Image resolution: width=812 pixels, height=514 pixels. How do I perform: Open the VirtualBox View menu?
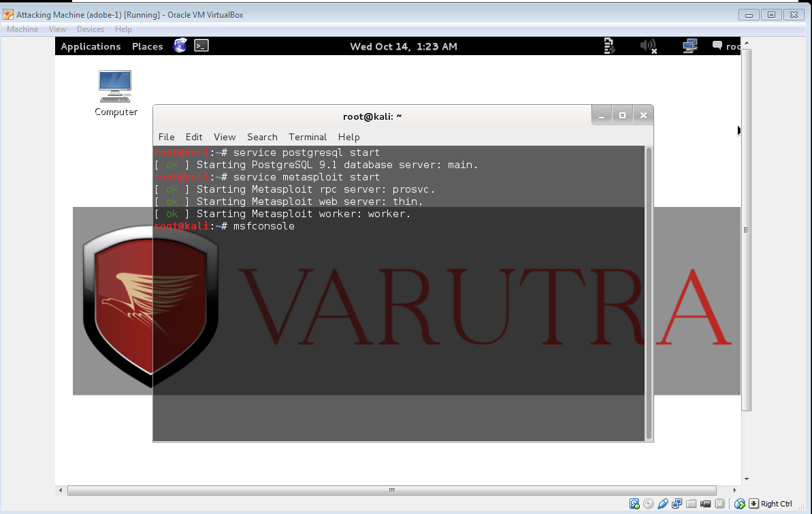(57, 29)
